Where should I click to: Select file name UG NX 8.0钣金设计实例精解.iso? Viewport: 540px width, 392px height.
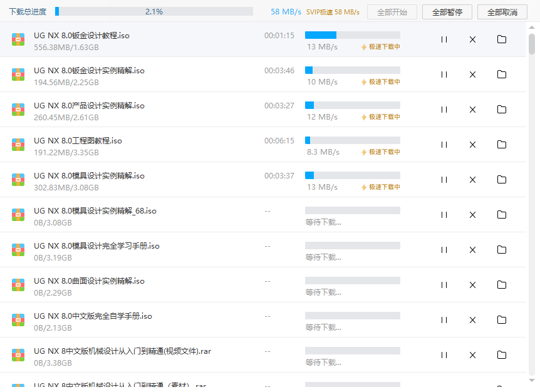point(89,71)
